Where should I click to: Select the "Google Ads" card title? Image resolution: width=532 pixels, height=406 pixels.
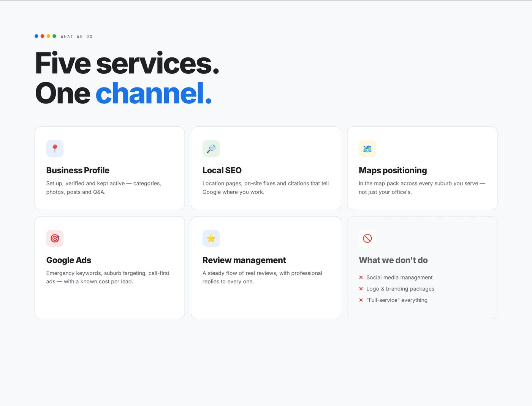point(69,260)
